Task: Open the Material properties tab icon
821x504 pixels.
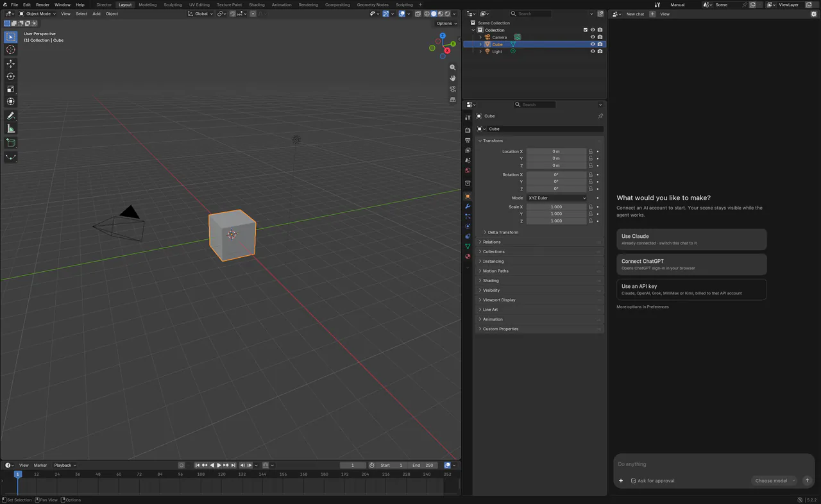Action: coord(468,256)
